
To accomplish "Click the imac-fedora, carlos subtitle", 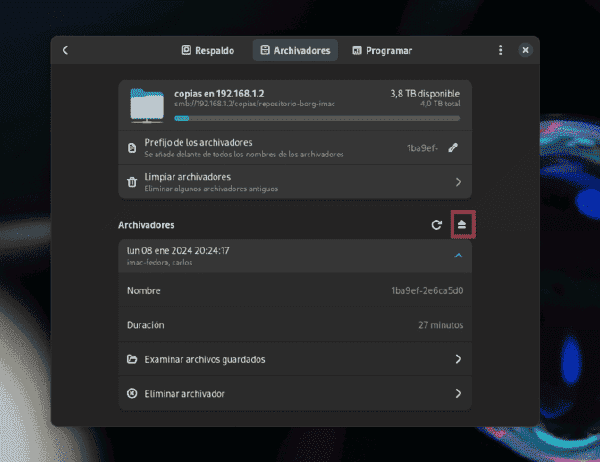I will coord(160,263).
